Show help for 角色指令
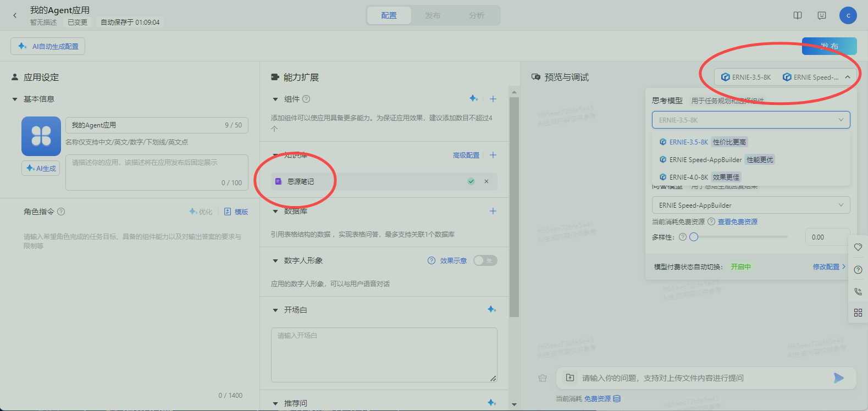This screenshot has height=411, width=868. coord(61,212)
